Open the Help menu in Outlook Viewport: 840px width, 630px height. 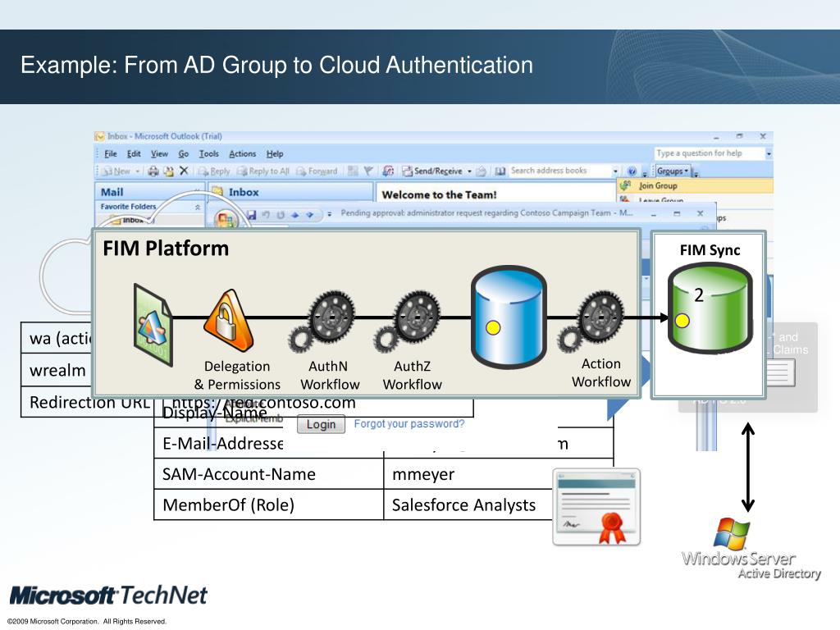pyautogui.click(x=274, y=153)
